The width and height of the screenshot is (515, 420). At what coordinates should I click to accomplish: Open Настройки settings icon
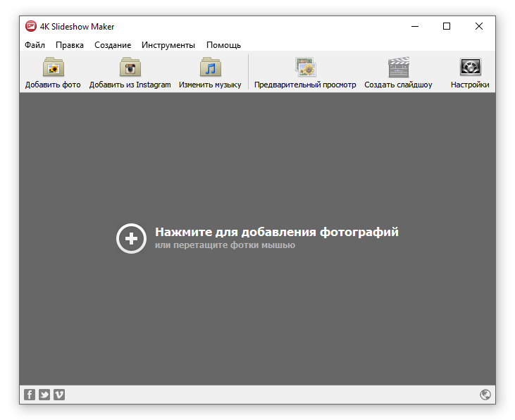(x=470, y=67)
